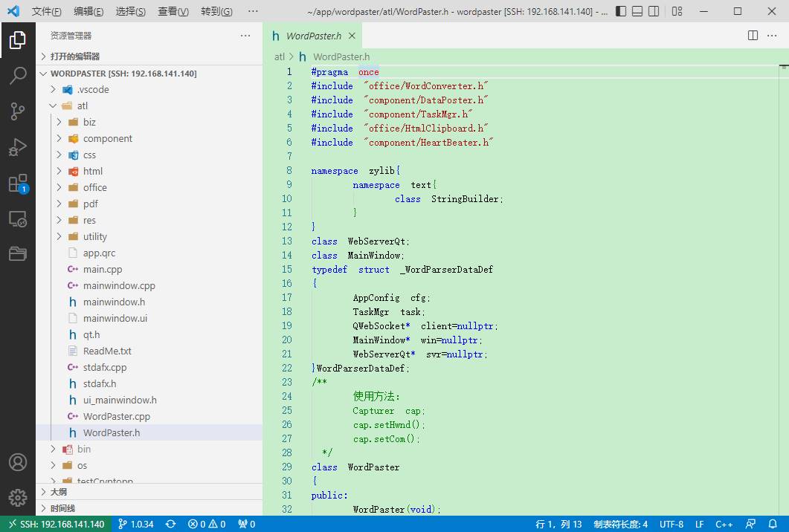Collapse the atl folder
Screen dimensions: 789x532
82,106
